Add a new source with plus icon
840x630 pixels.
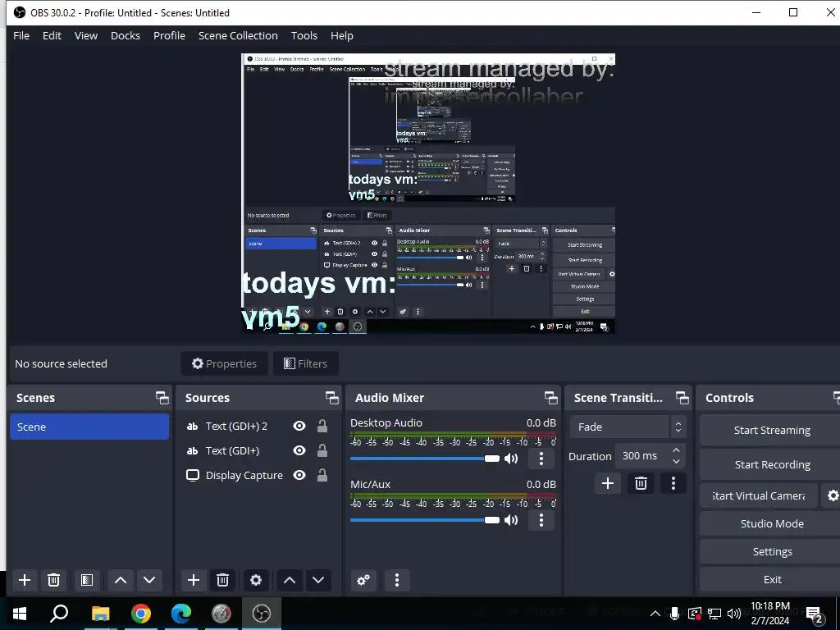tap(194, 580)
